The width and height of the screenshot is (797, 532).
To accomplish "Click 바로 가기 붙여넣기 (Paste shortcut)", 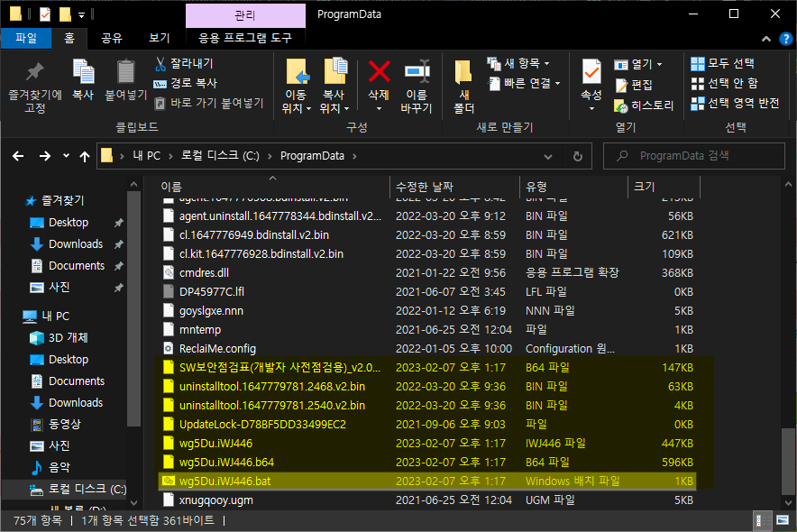I will 209,103.
